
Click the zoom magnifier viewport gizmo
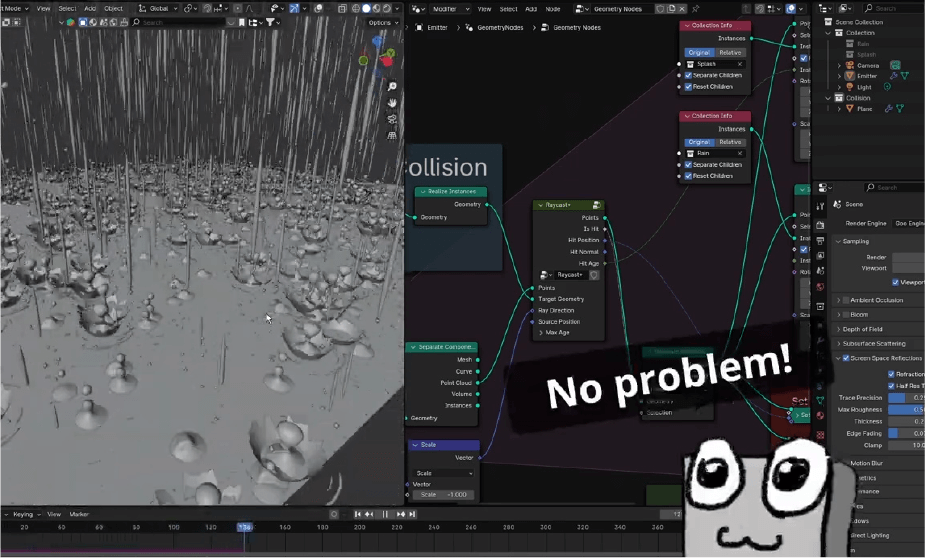(393, 87)
